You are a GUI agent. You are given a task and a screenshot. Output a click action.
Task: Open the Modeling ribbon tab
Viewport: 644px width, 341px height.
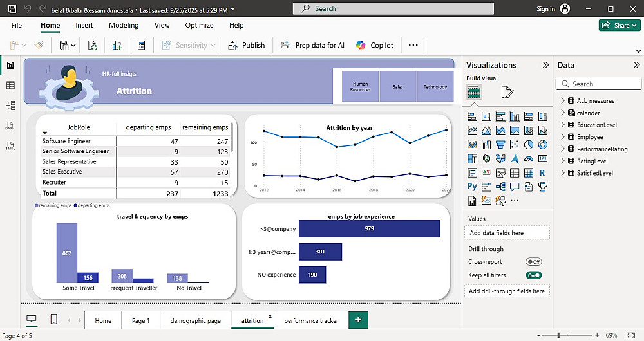click(x=124, y=25)
